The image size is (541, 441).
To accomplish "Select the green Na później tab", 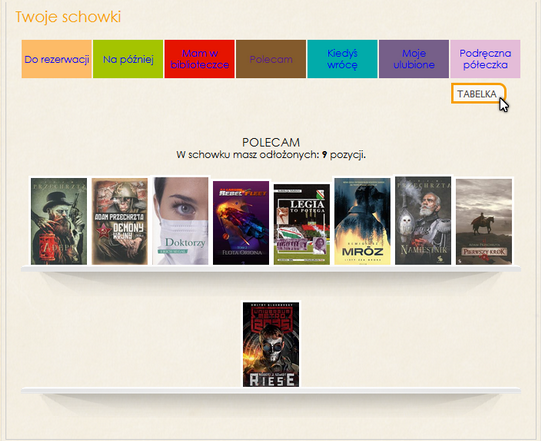I will [x=128, y=59].
